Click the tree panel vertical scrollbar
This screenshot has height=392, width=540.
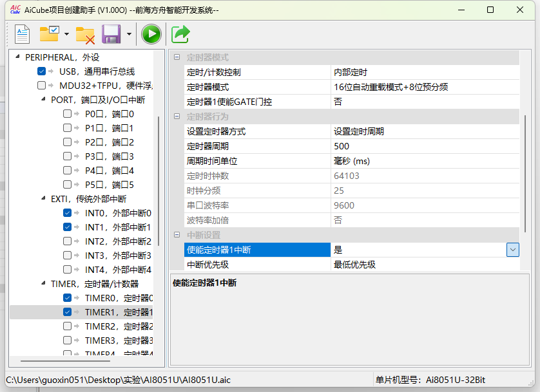point(159,182)
